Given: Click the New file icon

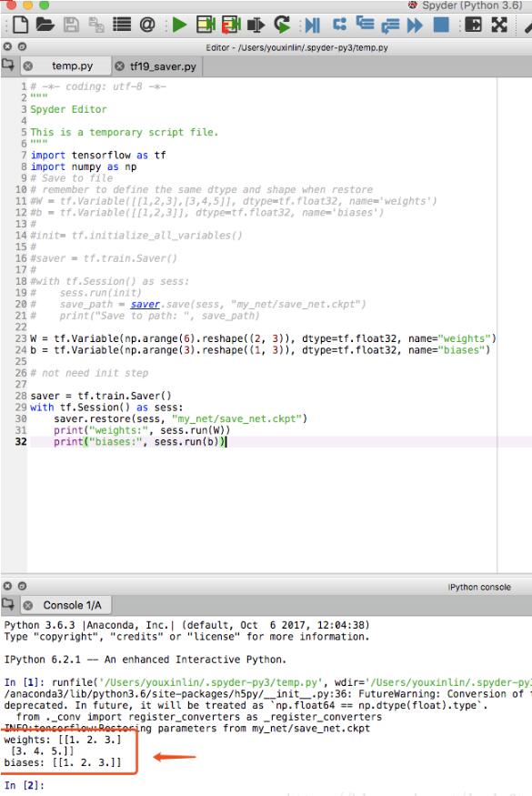Looking at the screenshot, I should [20, 25].
